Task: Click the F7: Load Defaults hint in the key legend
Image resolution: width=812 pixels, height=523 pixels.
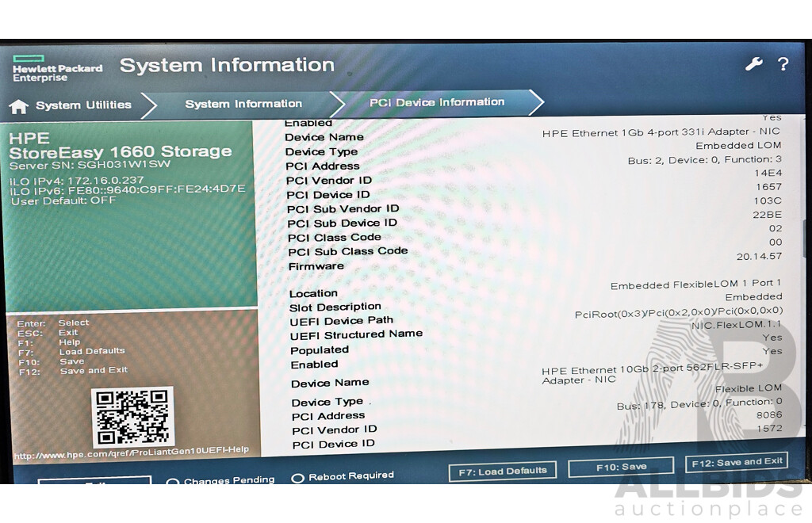Action: click(71, 352)
